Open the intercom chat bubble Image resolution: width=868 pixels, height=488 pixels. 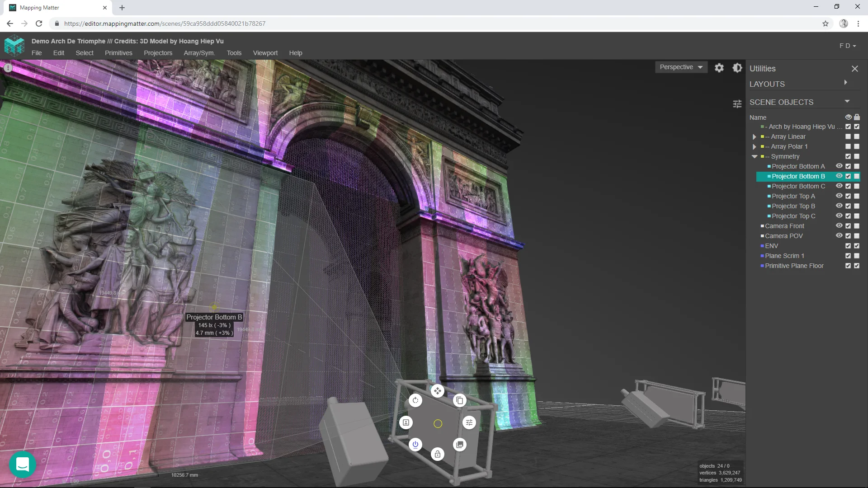[x=22, y=465]
